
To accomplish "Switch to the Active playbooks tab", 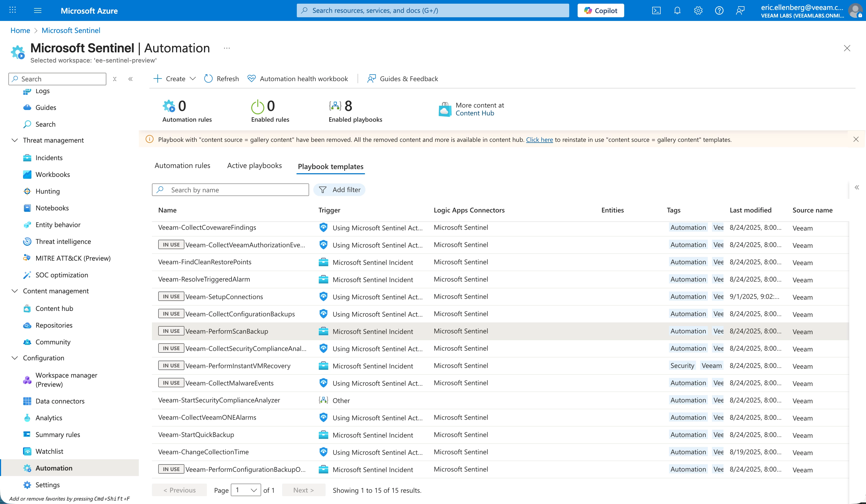I will (x=254, y=165).
